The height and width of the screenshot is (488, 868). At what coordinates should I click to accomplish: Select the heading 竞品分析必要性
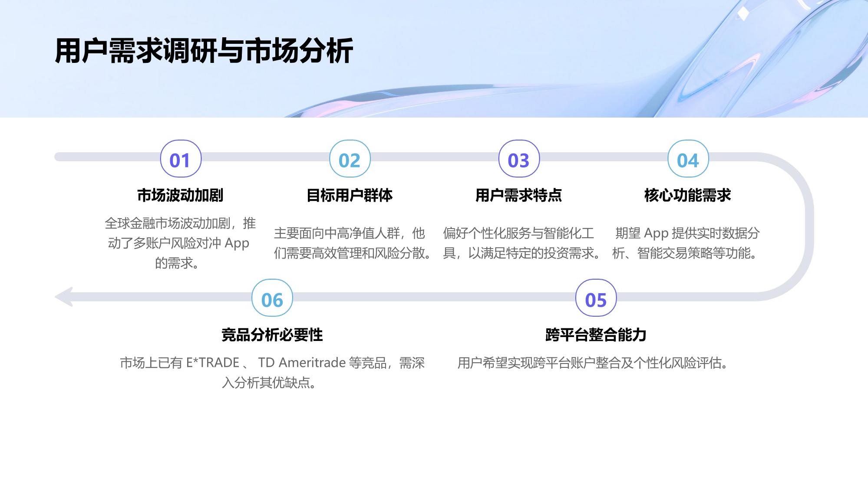click(x=272, y=334)
